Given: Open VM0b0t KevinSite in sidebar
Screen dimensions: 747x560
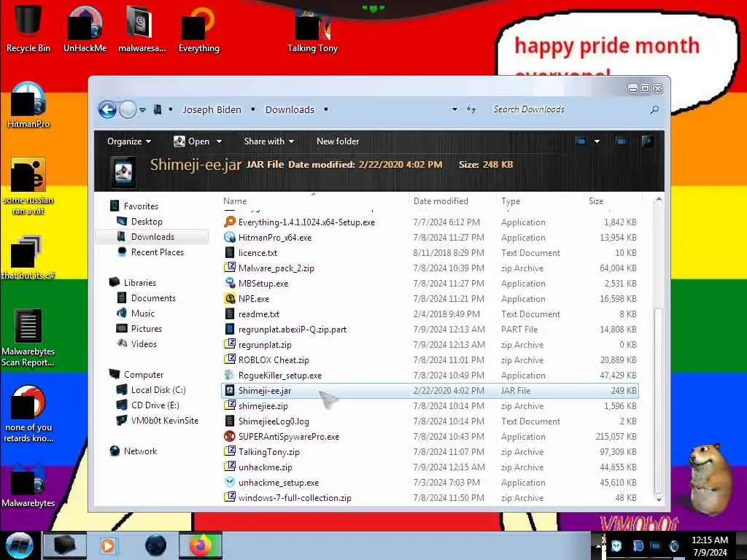Looking at the screenshot, I should click(x=164, y=421).
